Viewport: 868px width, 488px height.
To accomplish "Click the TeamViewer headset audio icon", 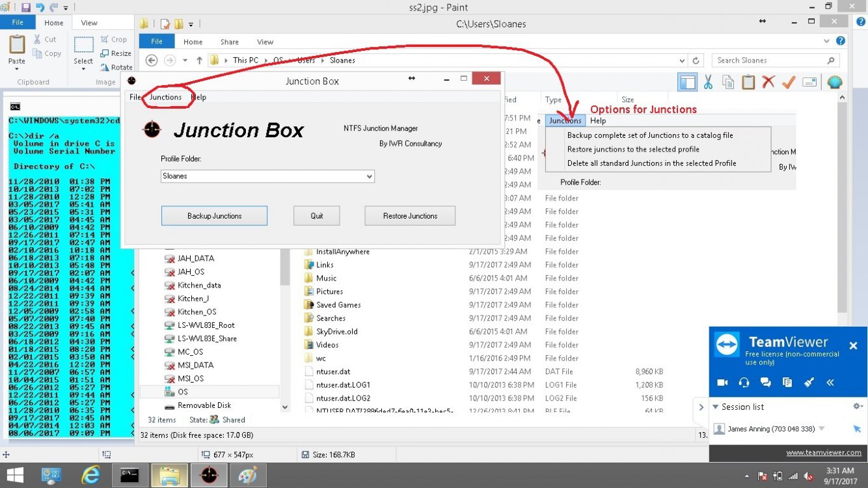I will pyautogui.click(x=744, y=383).
